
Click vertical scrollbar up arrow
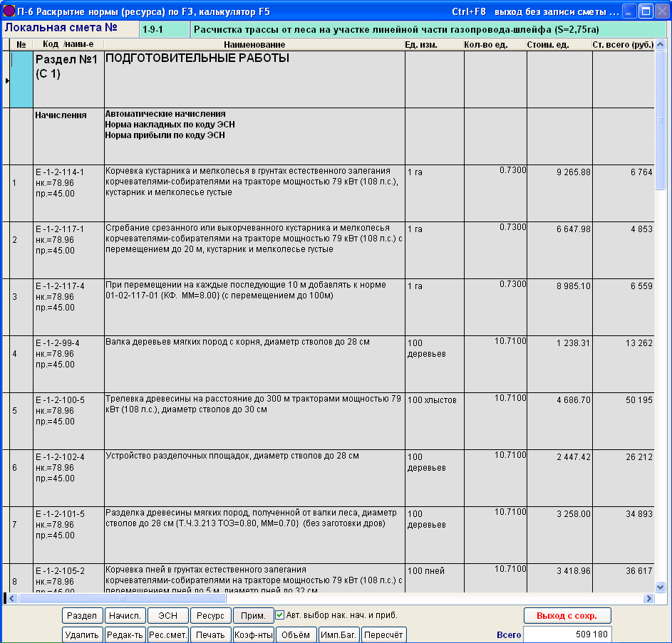(x=661, y=44)
